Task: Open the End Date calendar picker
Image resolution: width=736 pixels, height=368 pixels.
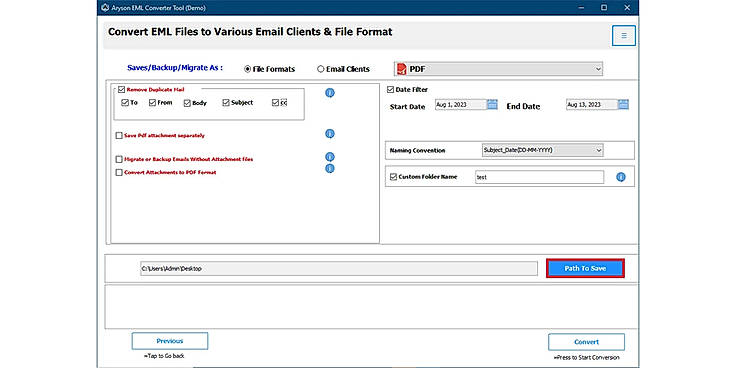Action: [x=623, y=104]
